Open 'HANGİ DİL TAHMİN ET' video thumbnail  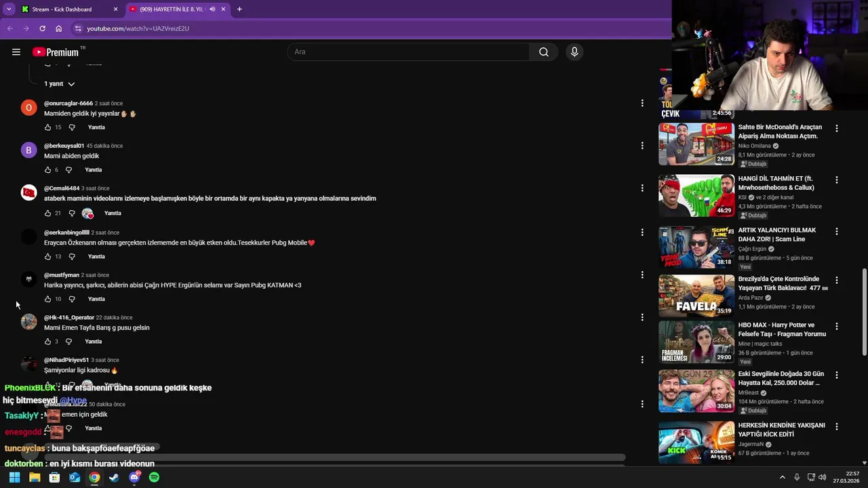[x=696, y=195]
